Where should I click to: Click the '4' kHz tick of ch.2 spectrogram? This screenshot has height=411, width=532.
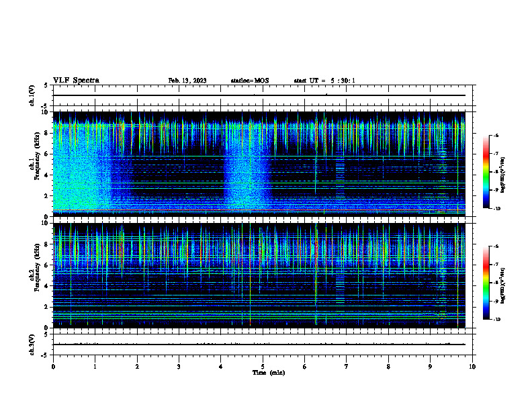coord(47,286)
